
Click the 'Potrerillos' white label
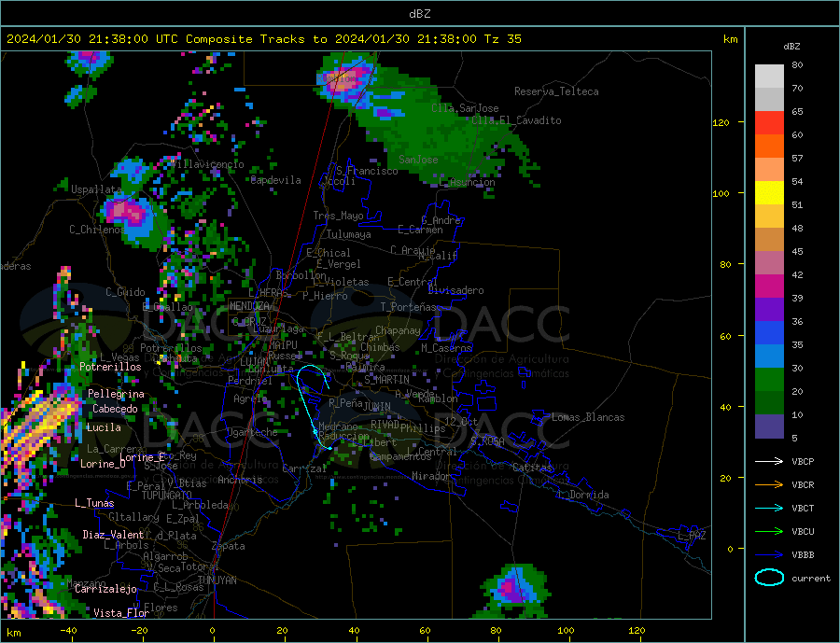[x=110, y=367]
